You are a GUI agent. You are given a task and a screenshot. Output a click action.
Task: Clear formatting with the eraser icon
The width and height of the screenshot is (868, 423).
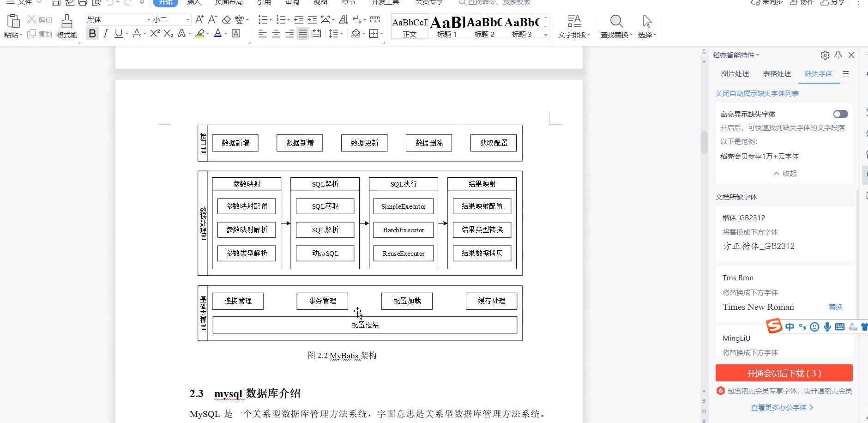tap(226, 19)
